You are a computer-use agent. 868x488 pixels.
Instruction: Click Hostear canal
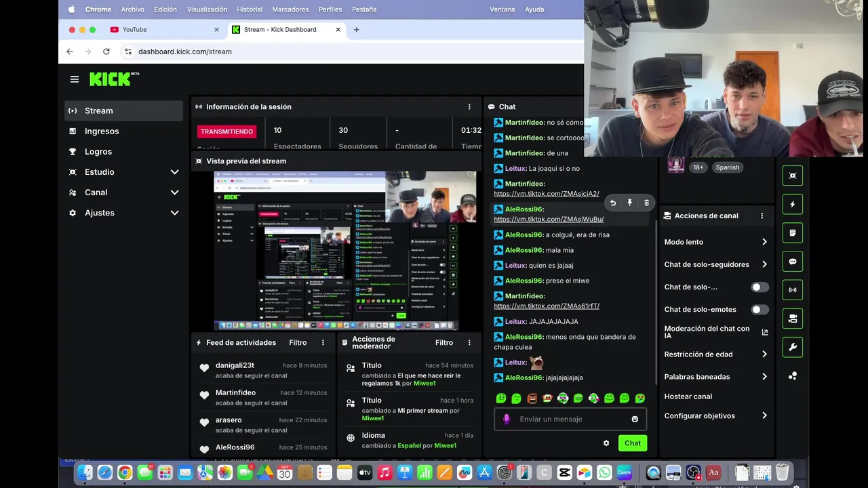point(688,396)
